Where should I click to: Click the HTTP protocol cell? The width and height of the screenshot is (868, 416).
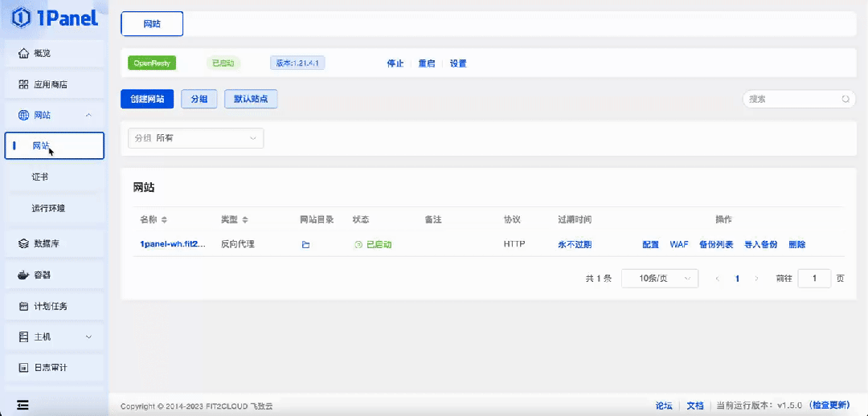(x=514, y=244)
